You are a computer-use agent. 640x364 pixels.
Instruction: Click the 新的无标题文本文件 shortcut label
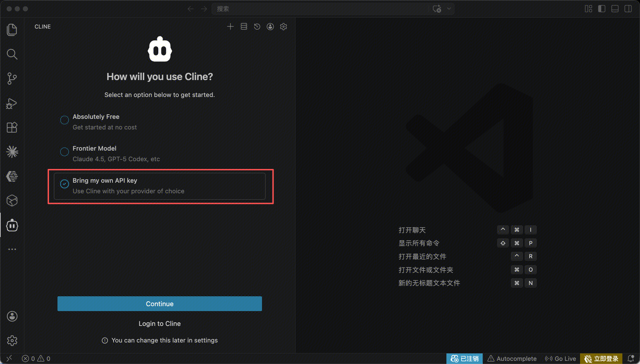tap(429, 283)
